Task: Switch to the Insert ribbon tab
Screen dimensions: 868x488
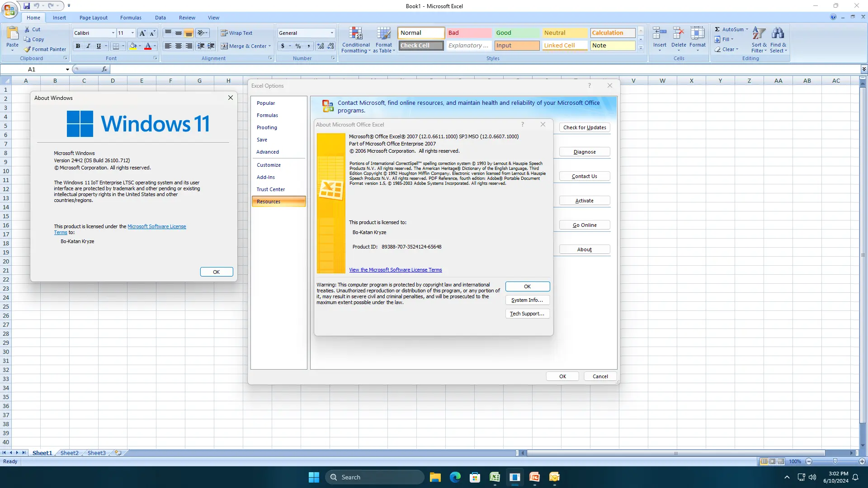Action: [x=59, y=18]
